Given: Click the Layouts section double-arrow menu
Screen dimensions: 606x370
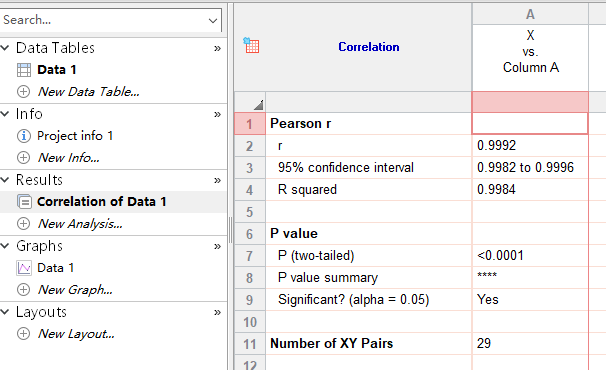Looking at the screenshot, I should (218, 312).
